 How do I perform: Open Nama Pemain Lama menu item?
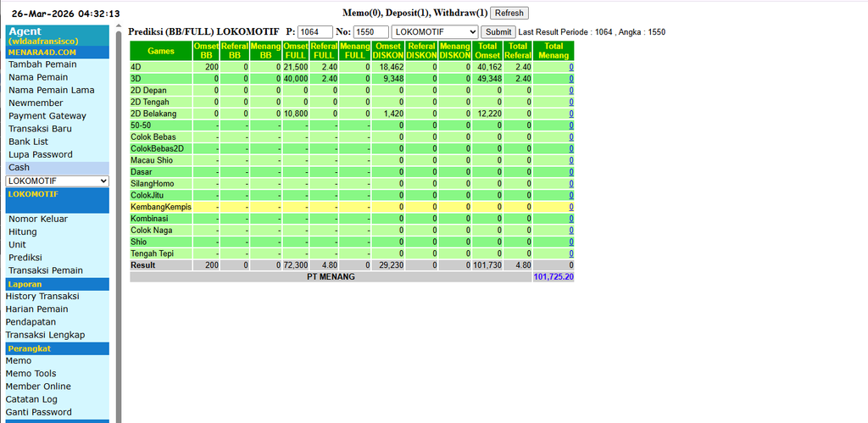[52, 90]
